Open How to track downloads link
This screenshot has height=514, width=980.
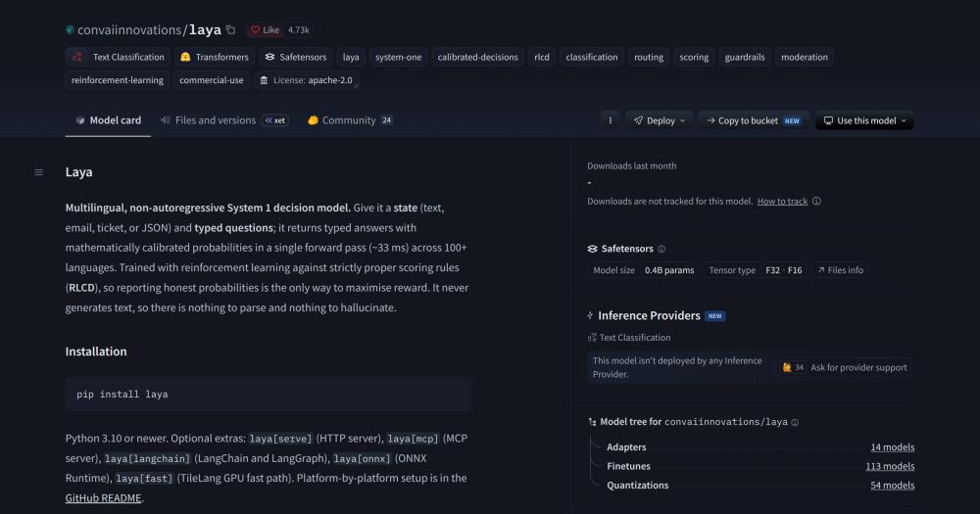point(782,201)
